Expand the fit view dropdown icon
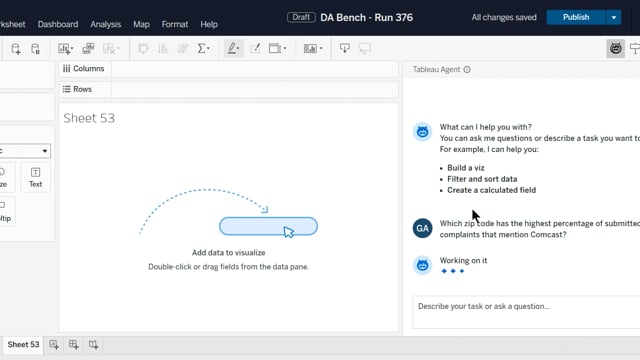 278,49
